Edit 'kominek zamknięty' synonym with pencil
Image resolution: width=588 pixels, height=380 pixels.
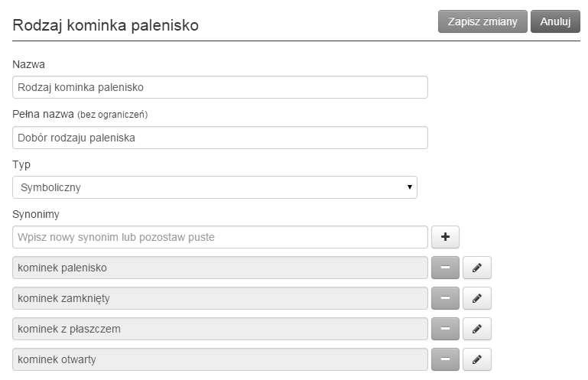pyautogui.click(x=477, y=298)
